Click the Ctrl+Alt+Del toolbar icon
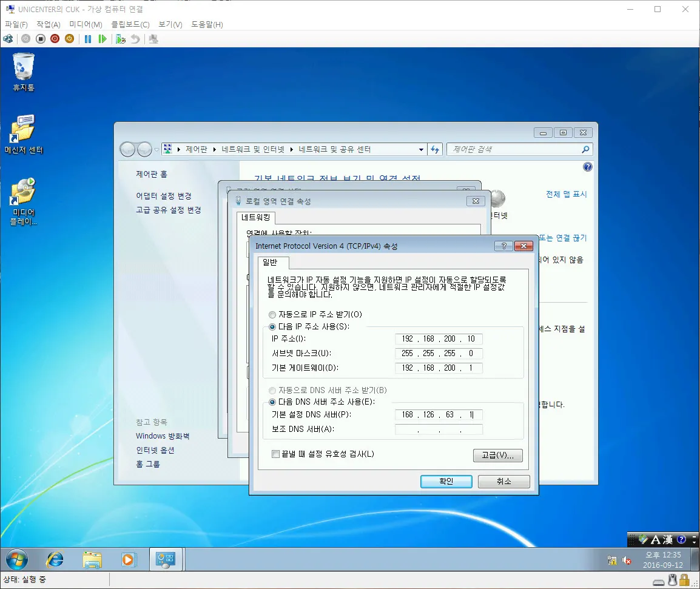Image resolution: width=700 pixels, height=589 pixels. click(8, 38)
